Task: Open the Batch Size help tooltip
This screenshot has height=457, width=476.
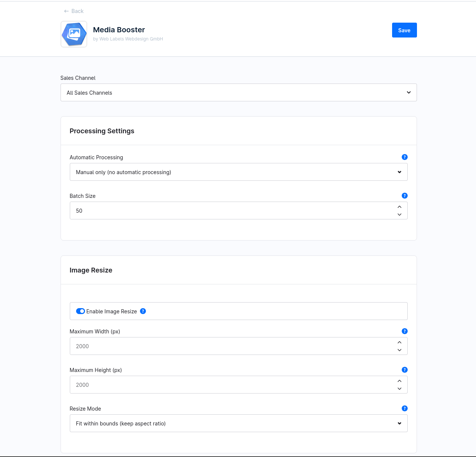Action: [405, 196]
